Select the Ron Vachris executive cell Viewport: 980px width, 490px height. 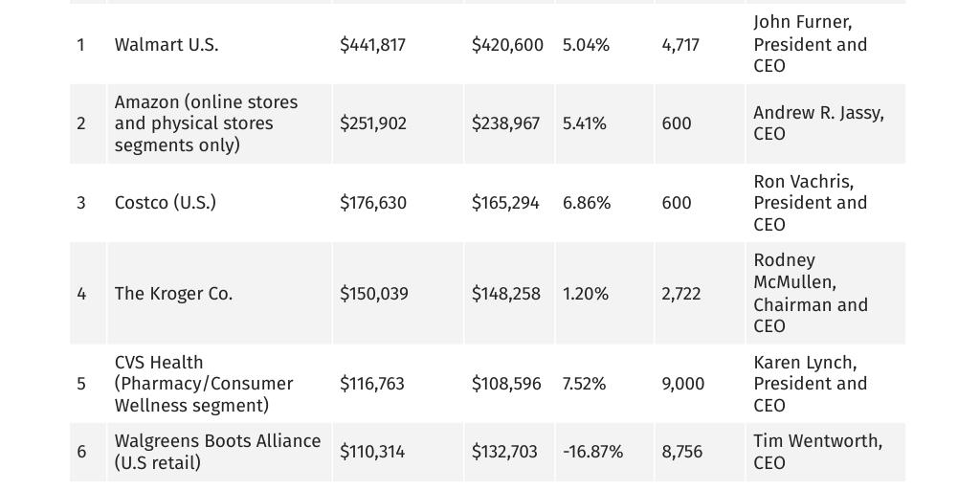tap(811, 203)
